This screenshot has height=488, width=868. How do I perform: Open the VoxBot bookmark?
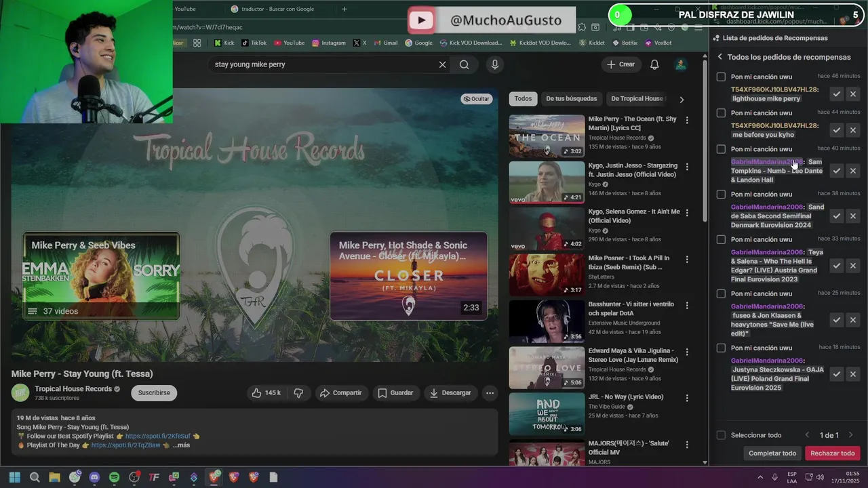click(658, 43)
